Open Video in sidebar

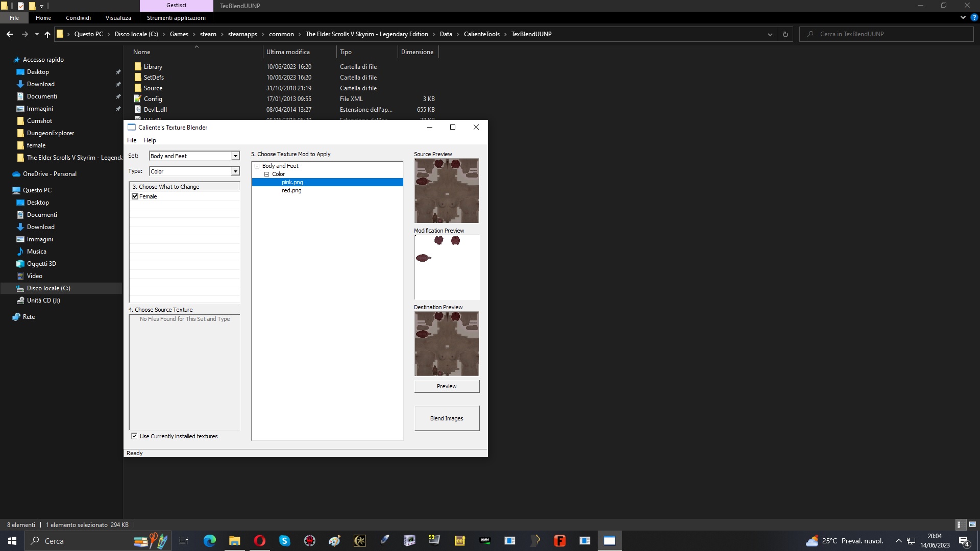[34, 276]
